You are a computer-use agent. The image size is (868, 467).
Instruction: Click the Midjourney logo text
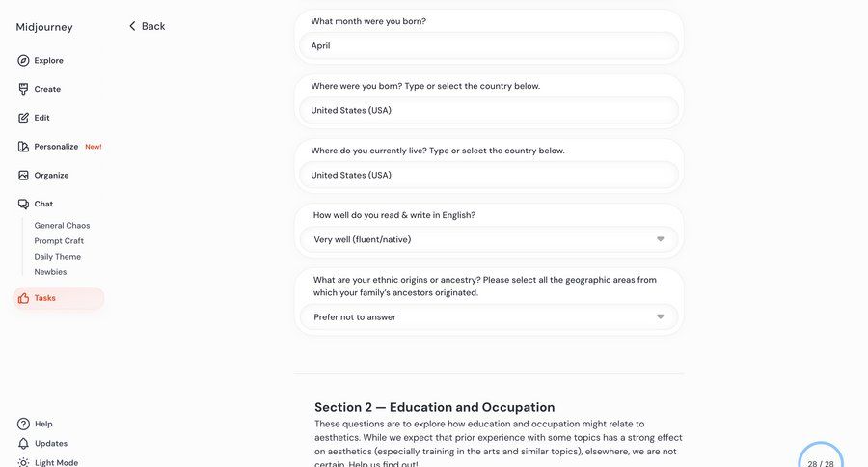44,27
